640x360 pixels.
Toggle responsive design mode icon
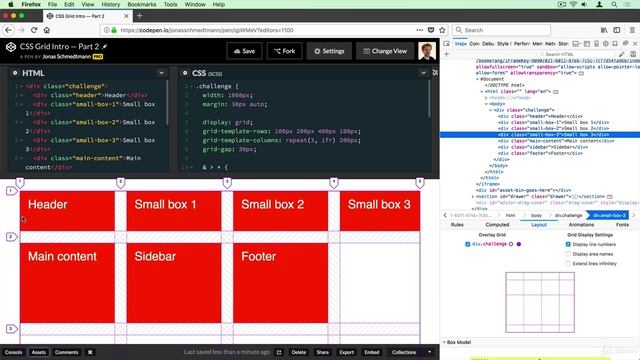point(596,43)
